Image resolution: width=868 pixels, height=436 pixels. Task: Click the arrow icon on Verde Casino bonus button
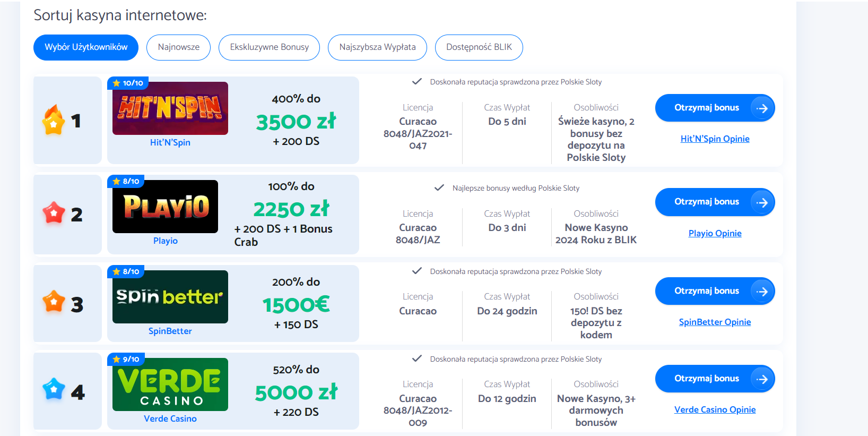(x=762, y=379)
